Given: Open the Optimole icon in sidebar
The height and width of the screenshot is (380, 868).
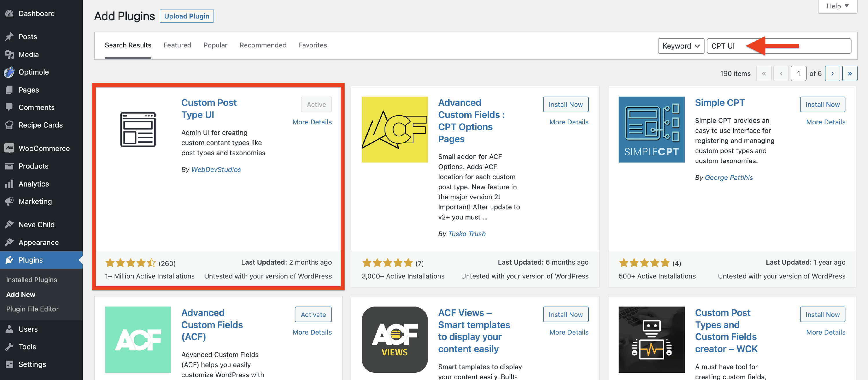Looking at the screenshot, I should click(10, 72).
